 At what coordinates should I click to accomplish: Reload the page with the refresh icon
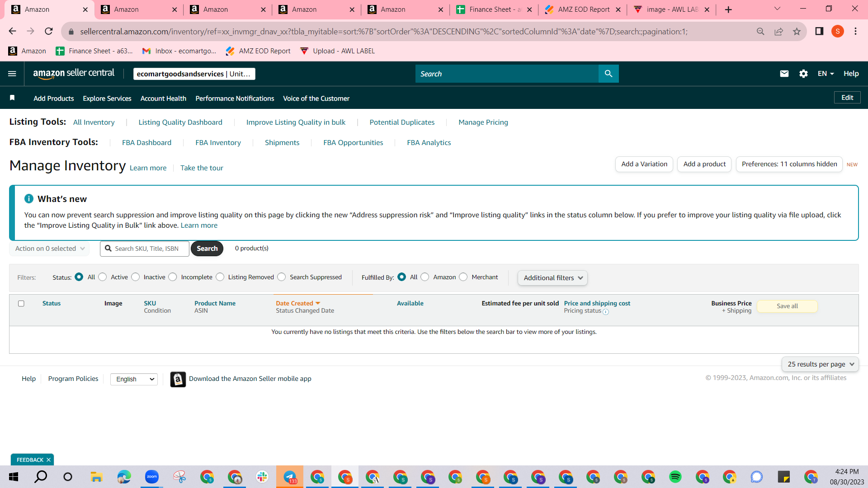[x=49, y=31]
